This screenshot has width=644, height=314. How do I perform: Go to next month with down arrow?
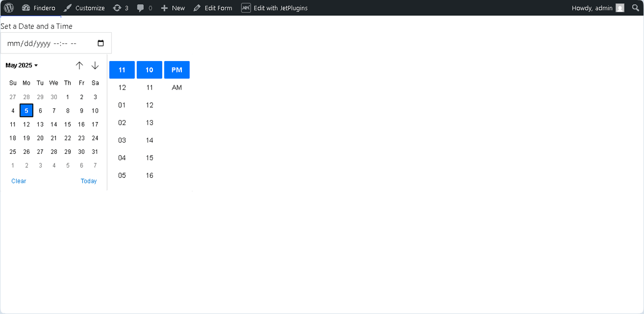click(95, 65)
